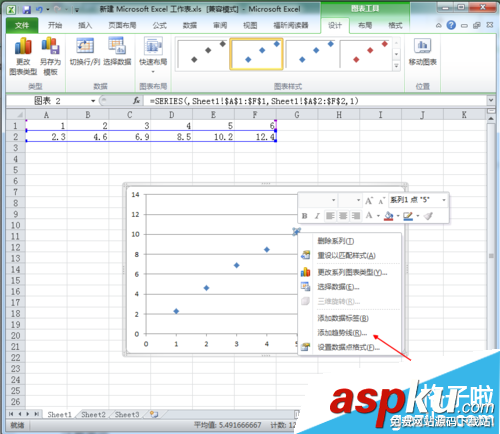Click the Insert Function fx icon
This screenshot has height=434, width=500.
pyautogui.click(x=136, y=101)
